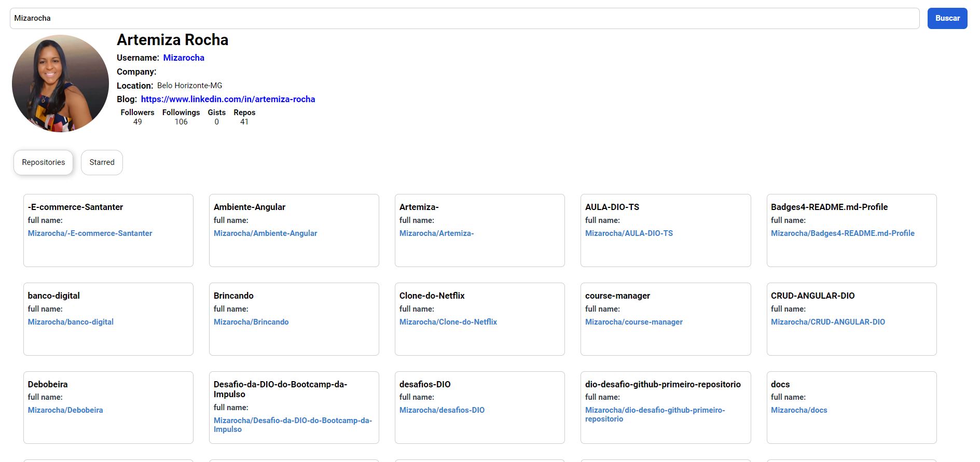
Task: Open Mizarocha/banco-digital repository link
Action: pos(71,322)
